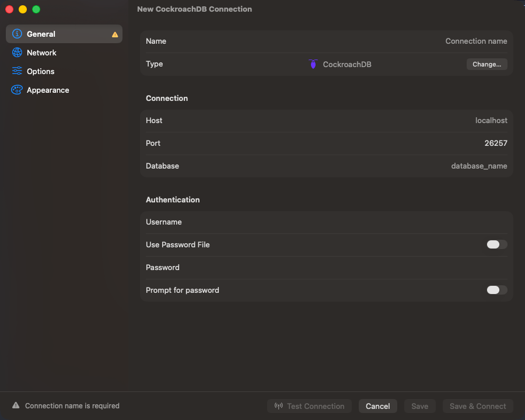
Task: Click the CockroachDB type name text
Action: pos(347,64)
